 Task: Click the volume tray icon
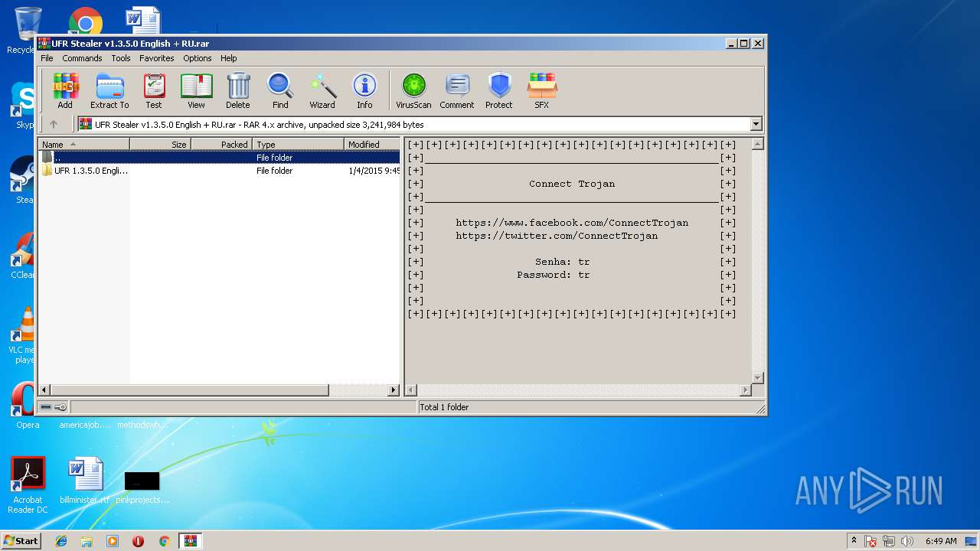[906, 541]
